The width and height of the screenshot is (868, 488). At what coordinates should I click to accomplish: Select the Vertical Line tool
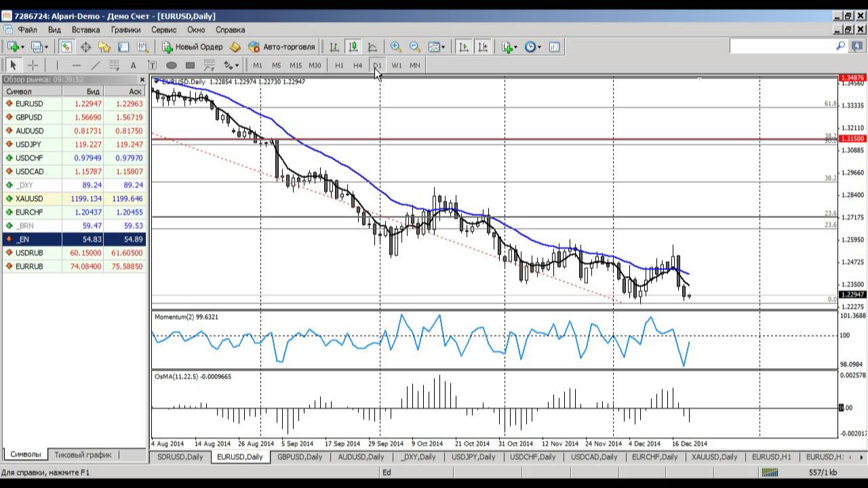click(57, 65)
